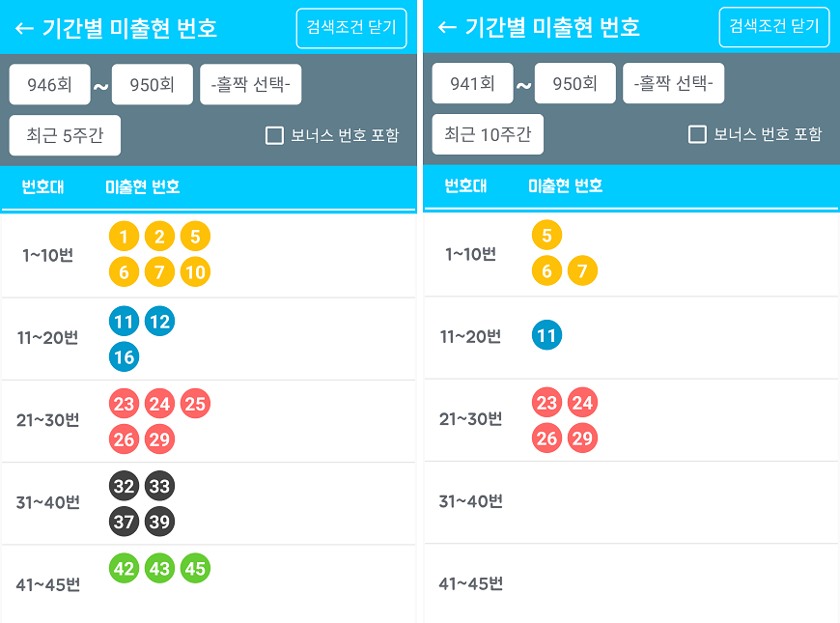Viewport: 840px width, 623px height.
Task: Enable 보너스 번호 포함 beside 최근 5주간
Action: [274, 135]
